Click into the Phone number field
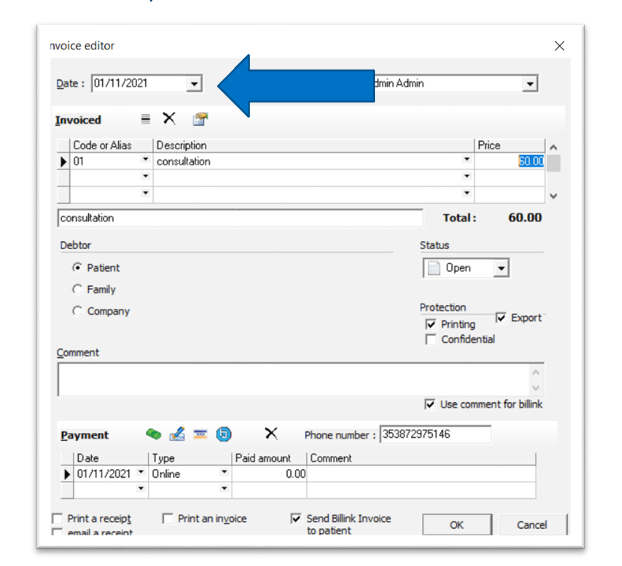The image size is (622, 566). tap(435, 434)
